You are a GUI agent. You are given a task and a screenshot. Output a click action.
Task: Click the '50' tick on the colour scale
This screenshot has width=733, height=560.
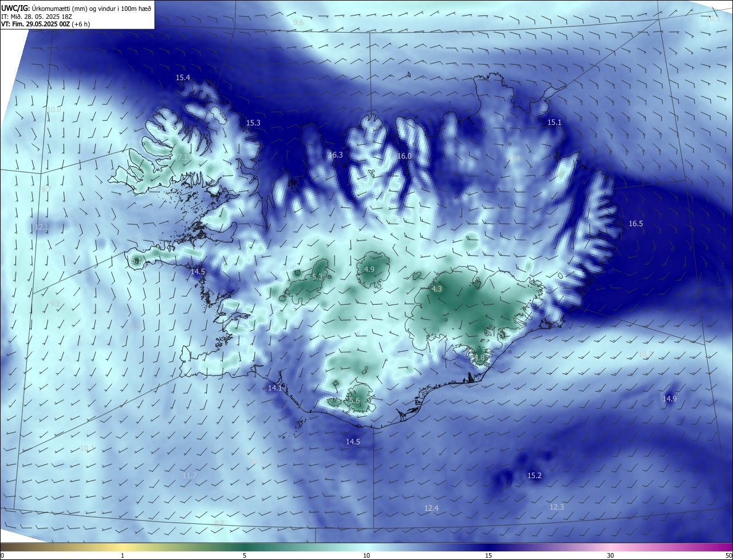click(728, 555)
